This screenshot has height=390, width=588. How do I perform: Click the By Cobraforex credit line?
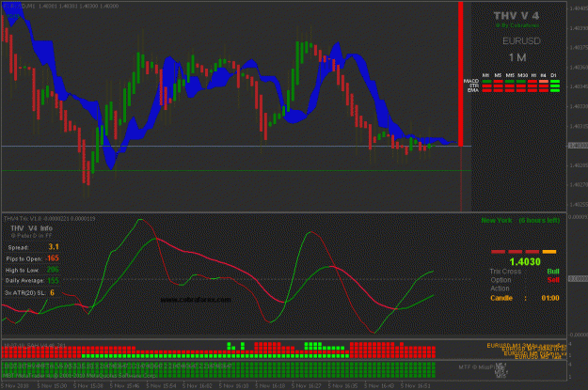516,25
